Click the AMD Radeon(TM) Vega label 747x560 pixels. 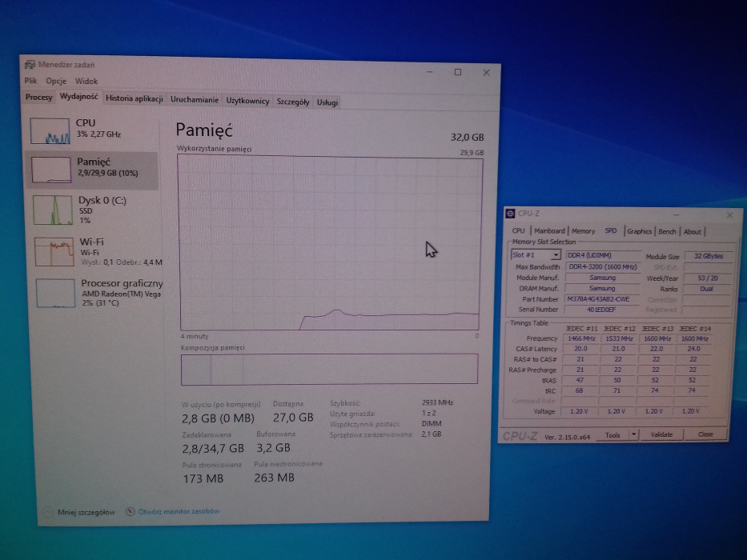pos(121,294)
